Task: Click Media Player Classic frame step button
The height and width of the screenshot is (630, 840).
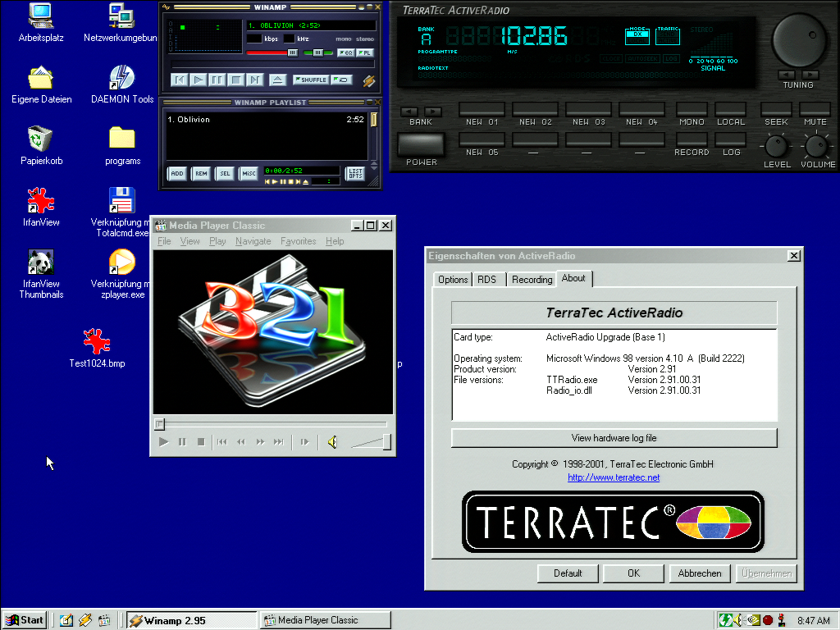Action: [305, 442]
